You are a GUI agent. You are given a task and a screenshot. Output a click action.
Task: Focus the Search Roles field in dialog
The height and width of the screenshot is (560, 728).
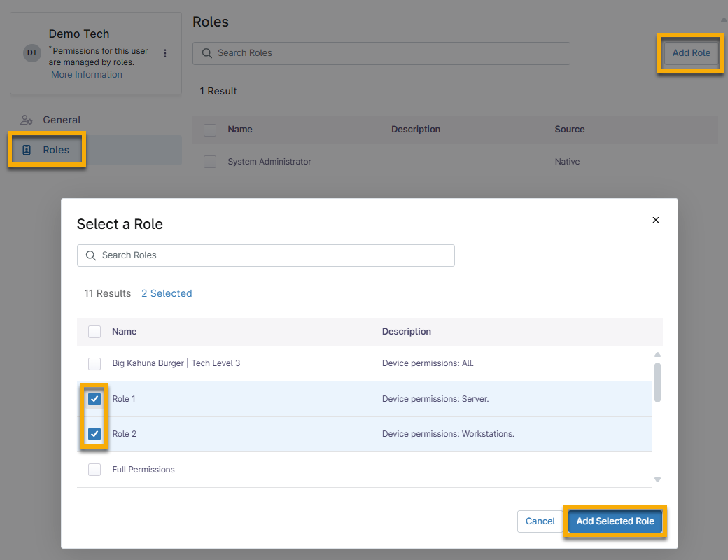point(273,255)
